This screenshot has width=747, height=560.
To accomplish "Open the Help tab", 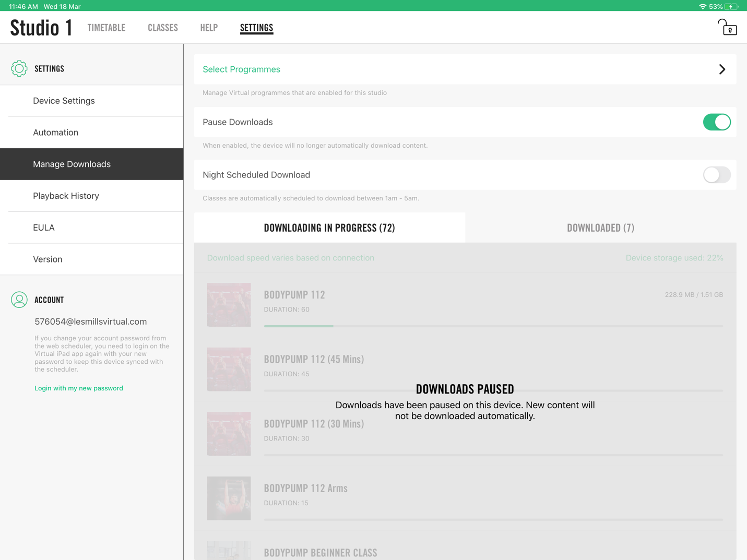I will 209,28.
